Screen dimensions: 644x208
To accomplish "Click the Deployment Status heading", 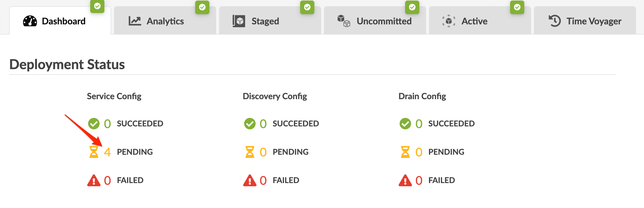I will (67, 64).
